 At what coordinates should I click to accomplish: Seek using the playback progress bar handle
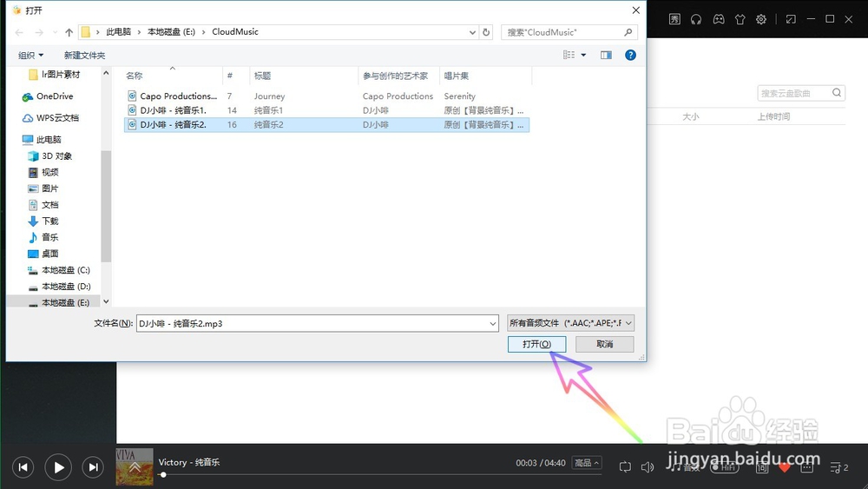[163, 474]
